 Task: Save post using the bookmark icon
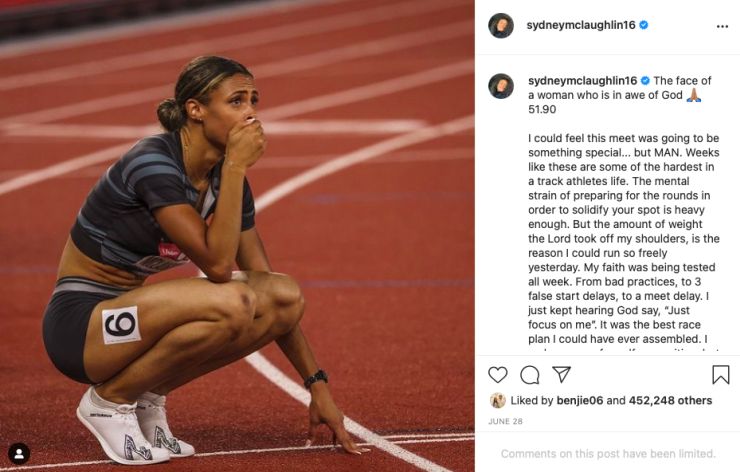tap(720, 374)
